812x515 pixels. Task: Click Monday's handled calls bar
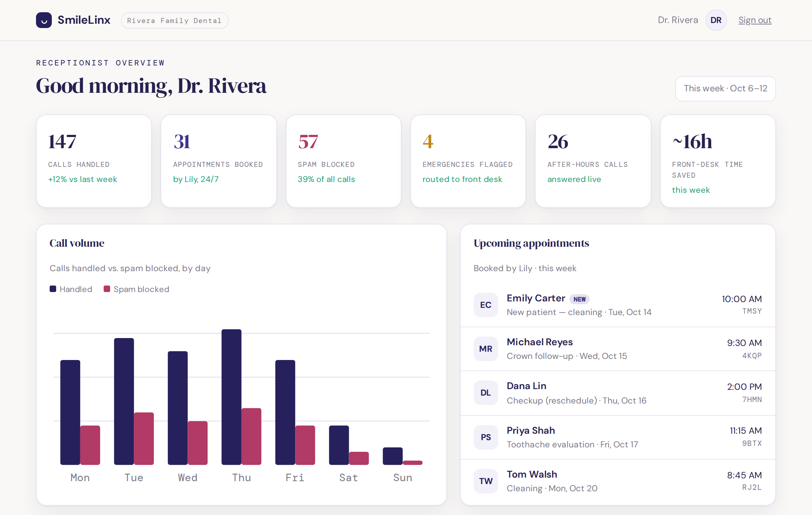tap(70, 413)
